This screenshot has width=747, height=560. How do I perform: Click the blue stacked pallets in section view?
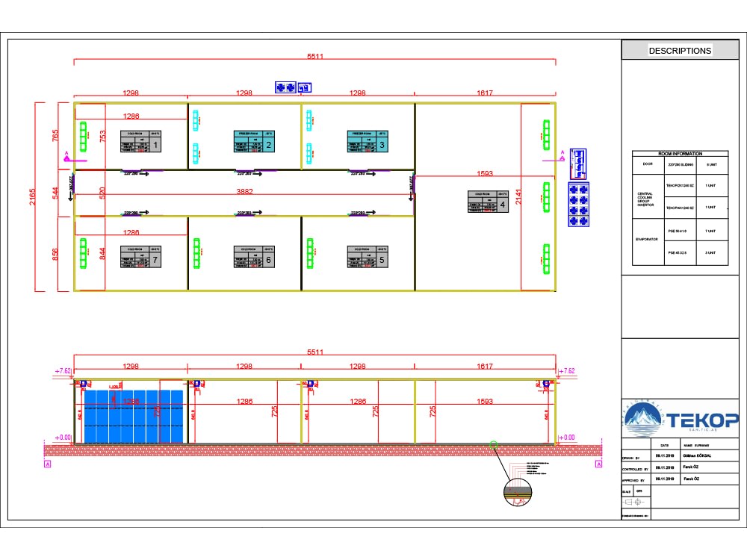click(134, 417)
